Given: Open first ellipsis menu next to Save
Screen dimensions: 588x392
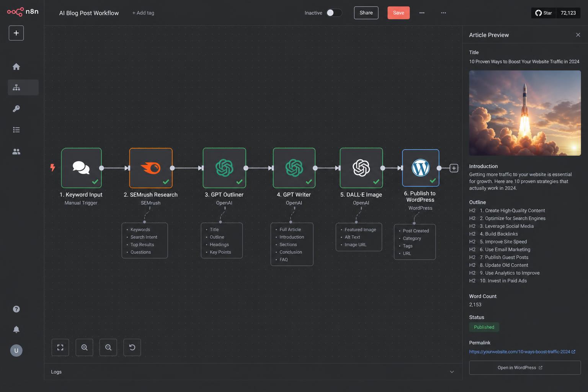Looking at the screenshot, I should pyautogui.click(x=422, y=13).
